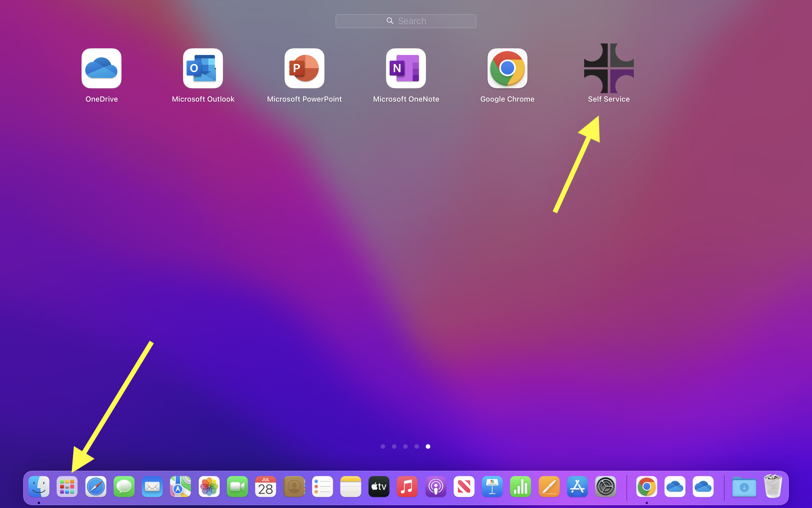Select the fifth Launchpad page dot
This screenshot has width=812, height=508.
428,446
